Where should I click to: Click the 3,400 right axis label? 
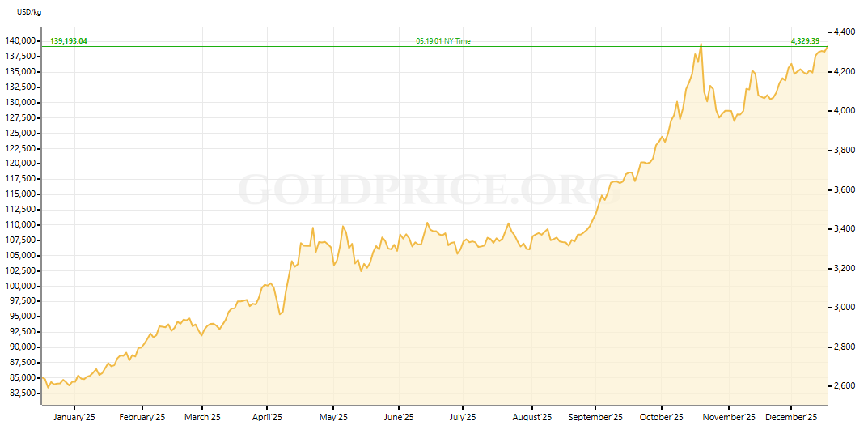coord(843,229)
